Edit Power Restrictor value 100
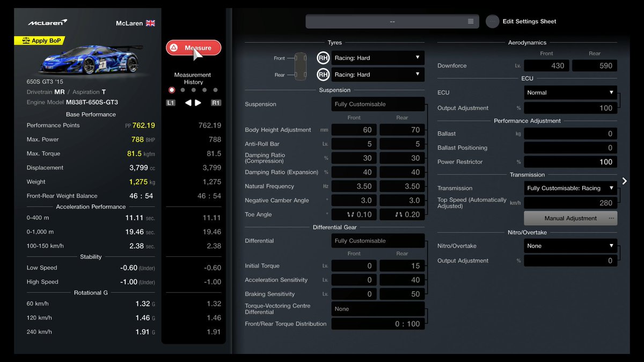This screenshot has width=644, height=362. 570,162
